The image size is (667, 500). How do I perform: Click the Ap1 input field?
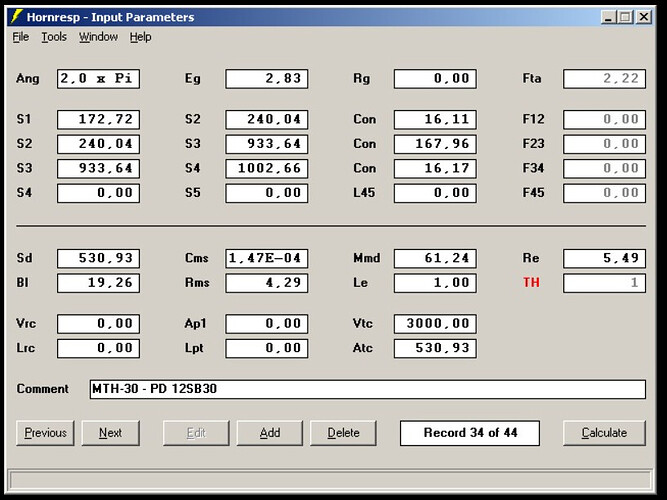pyautogui.click(x=267, y=324)
